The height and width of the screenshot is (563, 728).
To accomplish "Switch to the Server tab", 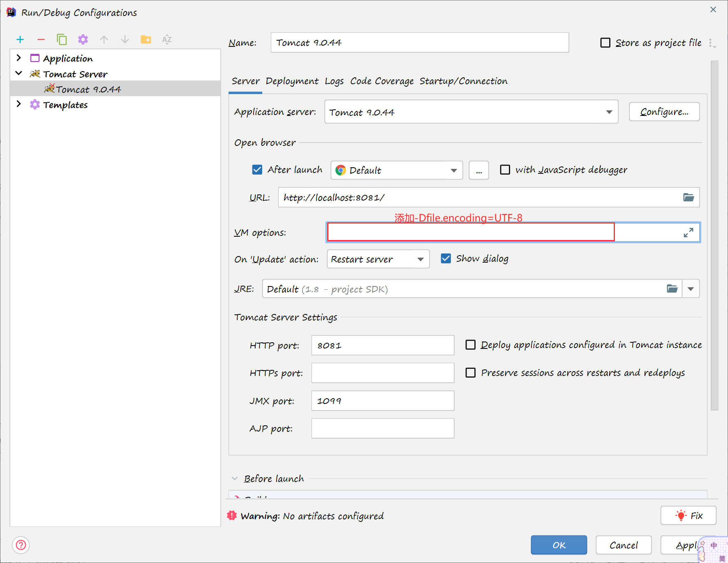I will 245,81.
